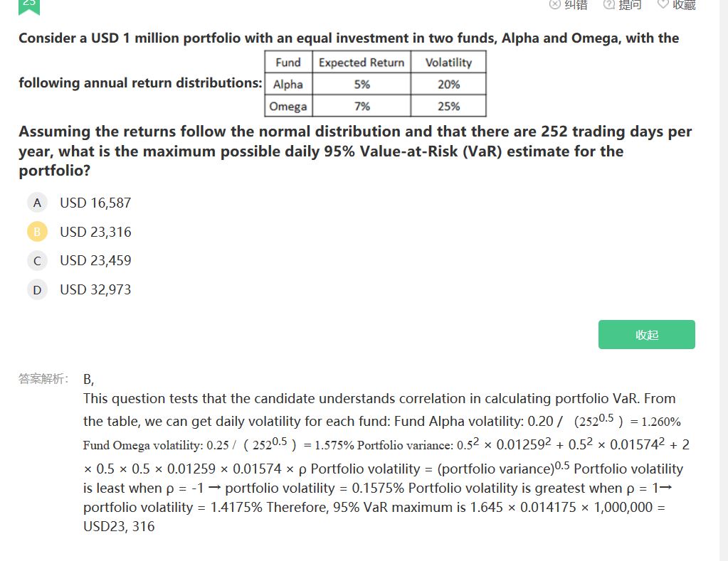Image resolution: width=728 pixels, height=561 pixels.
Task: Click the Fund column header
Action: [x=288, y=62]
